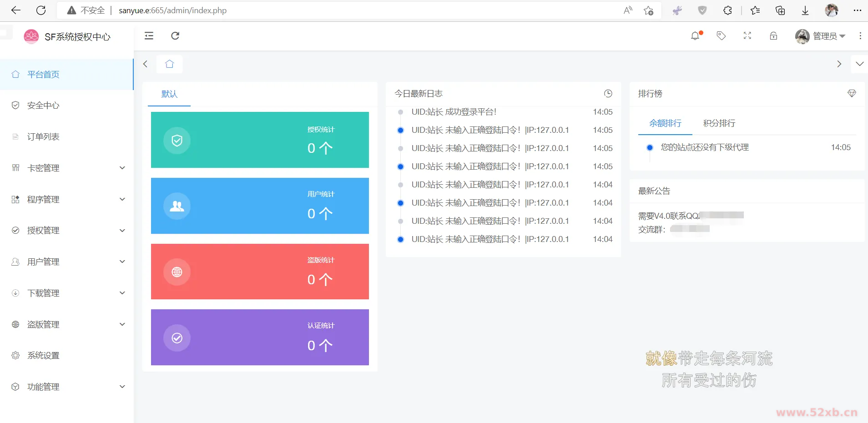This screenshot has height=423, width=868.
Task: Open the tab options dropdown chevron
Action: 859,64
